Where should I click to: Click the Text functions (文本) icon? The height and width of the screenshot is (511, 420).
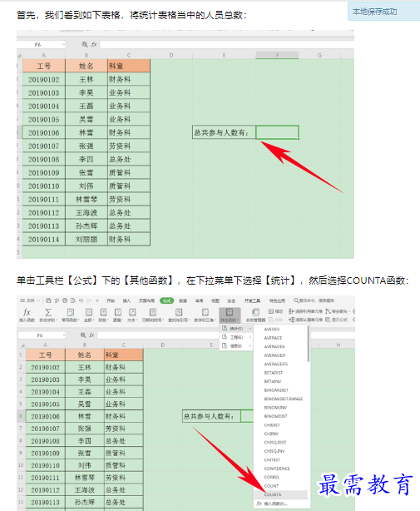[x=132, y=315]
